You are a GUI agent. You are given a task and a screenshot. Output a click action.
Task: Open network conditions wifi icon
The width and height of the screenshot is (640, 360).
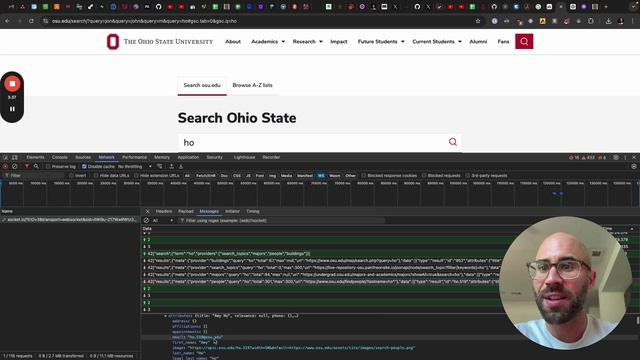click(160, 167)
